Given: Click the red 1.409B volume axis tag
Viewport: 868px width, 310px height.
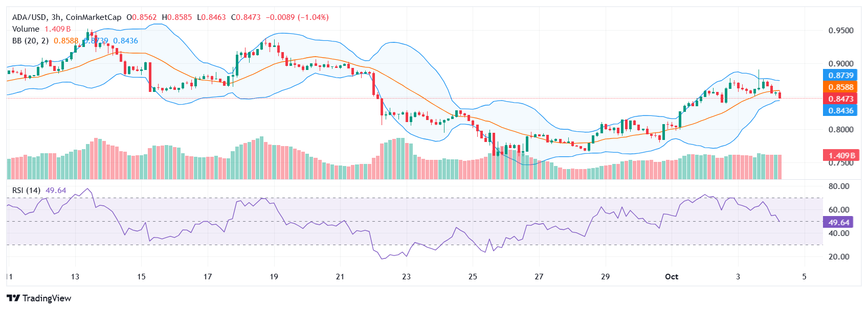Looking at the screenshot, I should coord(840,155).
